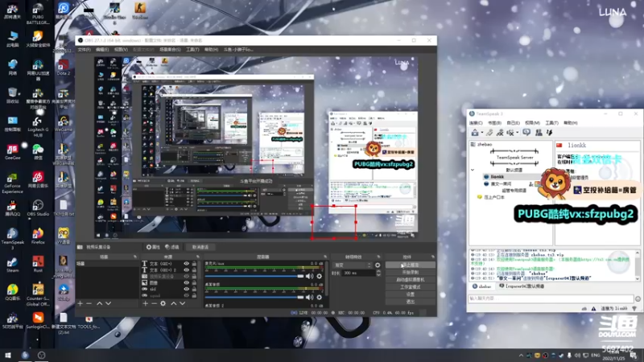Collapse 默认频道 channel in TeamSpeak tree
This screenshot has width=644, height=362.
473,170
